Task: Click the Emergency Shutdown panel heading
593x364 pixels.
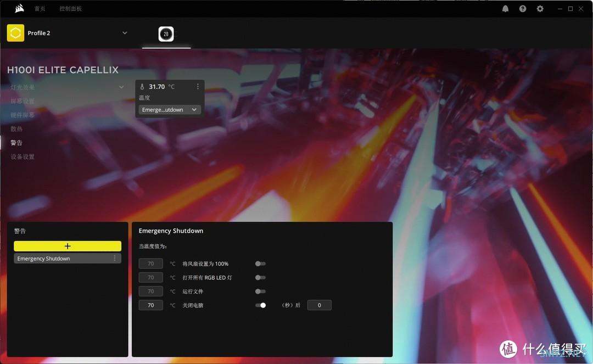Action: pyautogui.click(x=171, y=231)
